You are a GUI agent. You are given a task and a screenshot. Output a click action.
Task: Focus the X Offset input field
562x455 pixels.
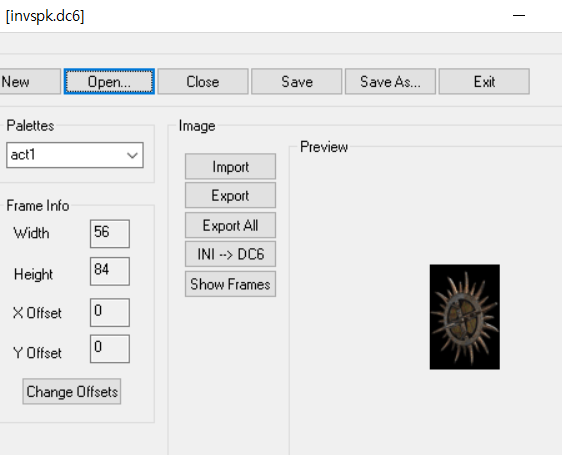[x=110, y=312]
